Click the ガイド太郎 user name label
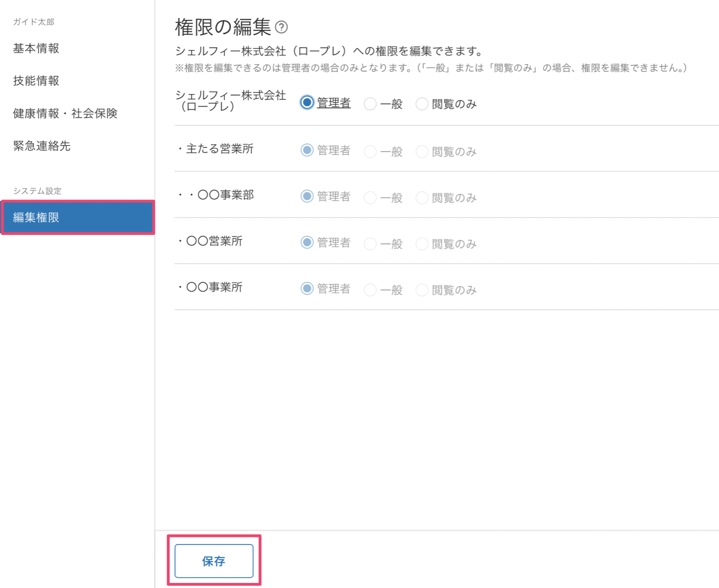Screen dimensions: 719x588 [34, 22]
